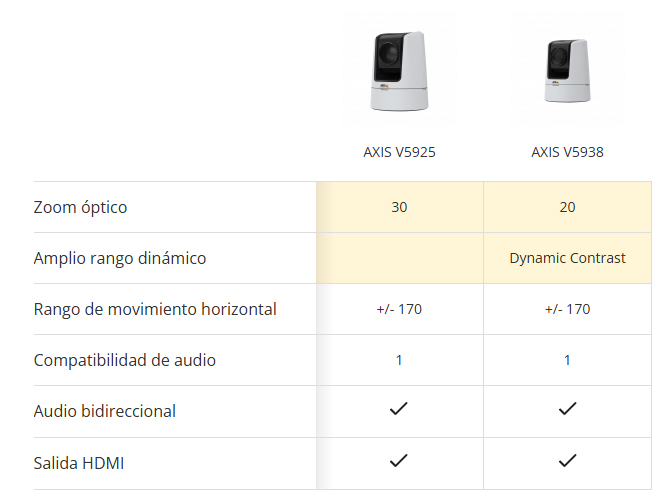This screenshot has height=499, width=661.
Task: Select the Rango de movimiento horizontal label
Action: tap(155, 309)
